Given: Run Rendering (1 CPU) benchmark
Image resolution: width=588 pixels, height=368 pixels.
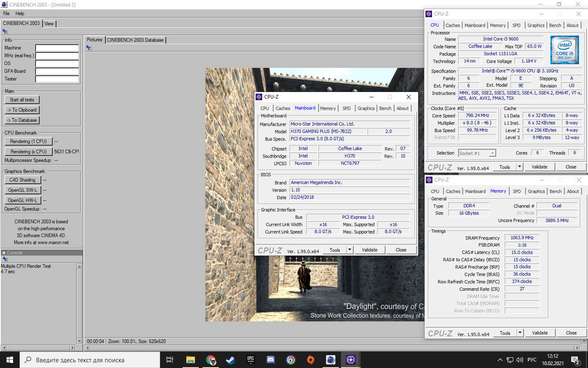Looking at the screenshot, I should click(x=29, y=141).
